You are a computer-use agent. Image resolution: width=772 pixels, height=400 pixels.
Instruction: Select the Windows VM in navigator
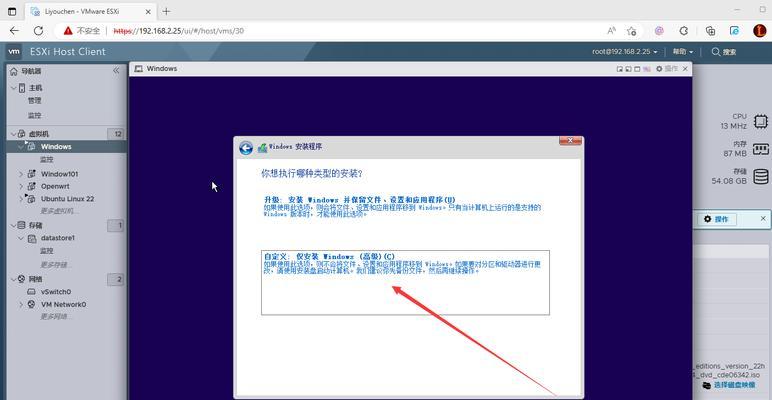66,146
